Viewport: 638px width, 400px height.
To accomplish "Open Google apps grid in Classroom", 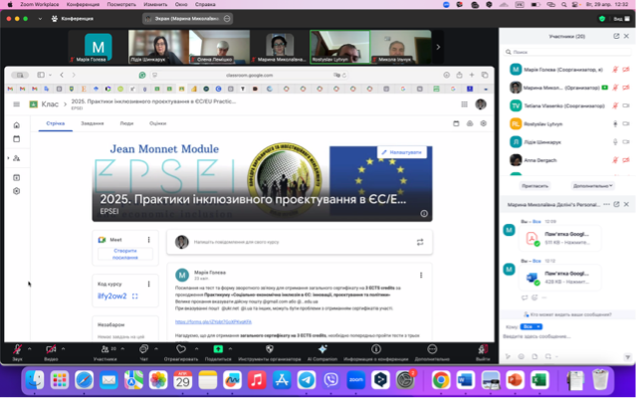I will pos(464,105).
